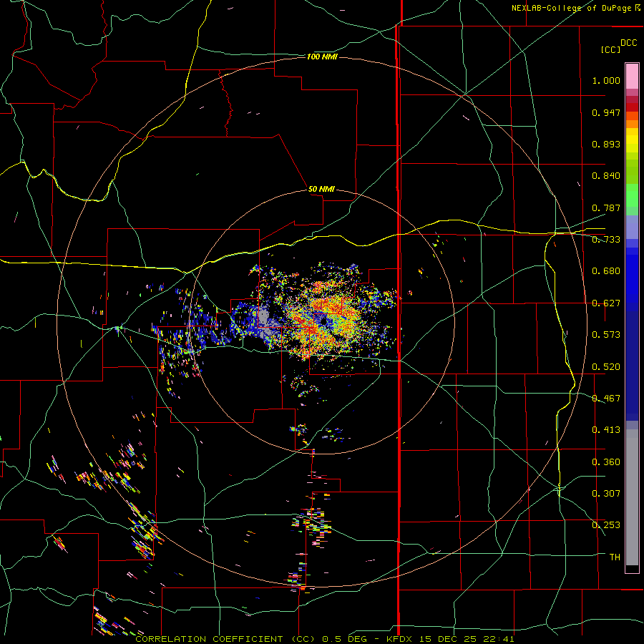Click the 0.573 scale value
Viewport: 644px width, 644px height.
[606, 334]
